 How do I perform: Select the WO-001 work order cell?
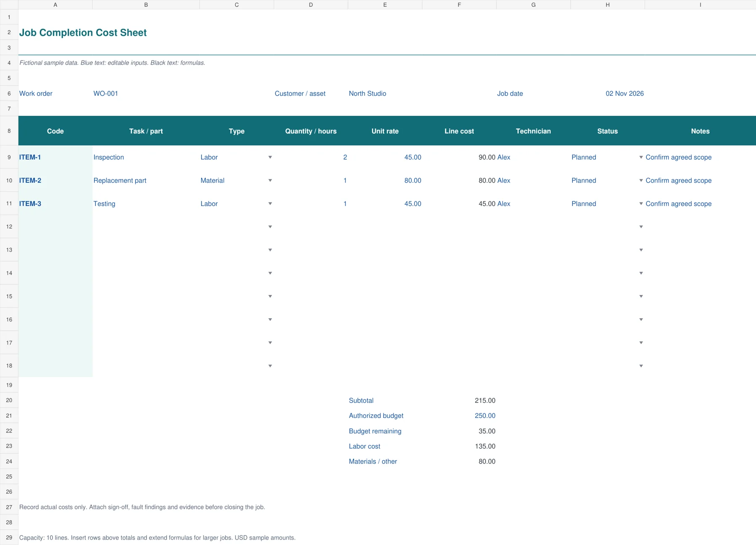point(146,94)
